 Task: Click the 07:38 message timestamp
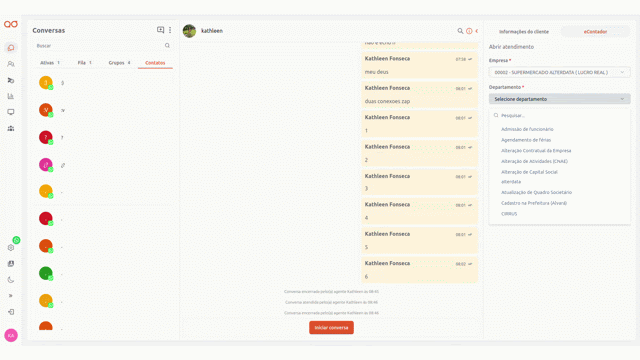(x=460, y=59)
